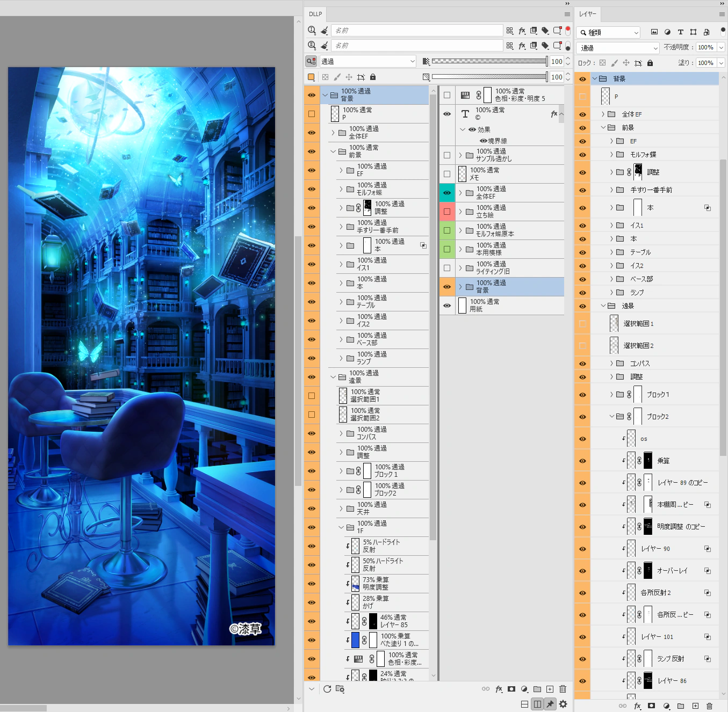Add a layer mask from the panel bottom

tap(651, 705)
